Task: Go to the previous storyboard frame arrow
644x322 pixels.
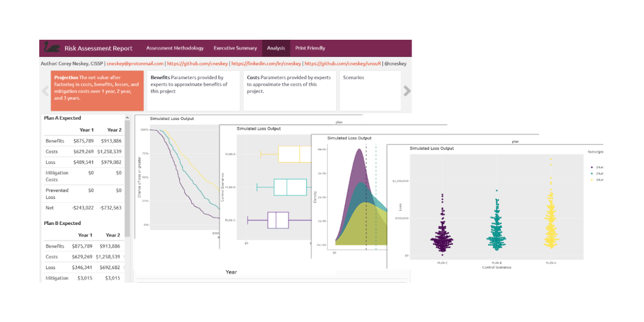Action: coord(45,91)
